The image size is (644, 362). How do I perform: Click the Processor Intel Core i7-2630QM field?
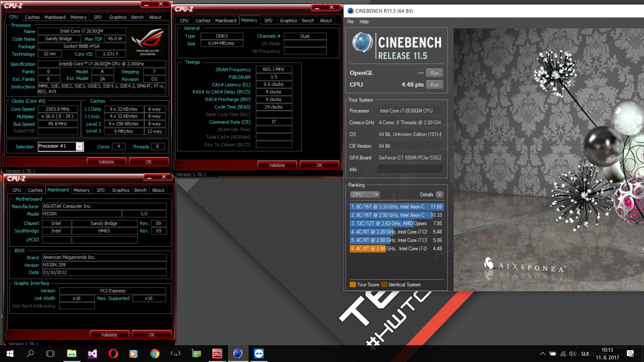[410, 111]
